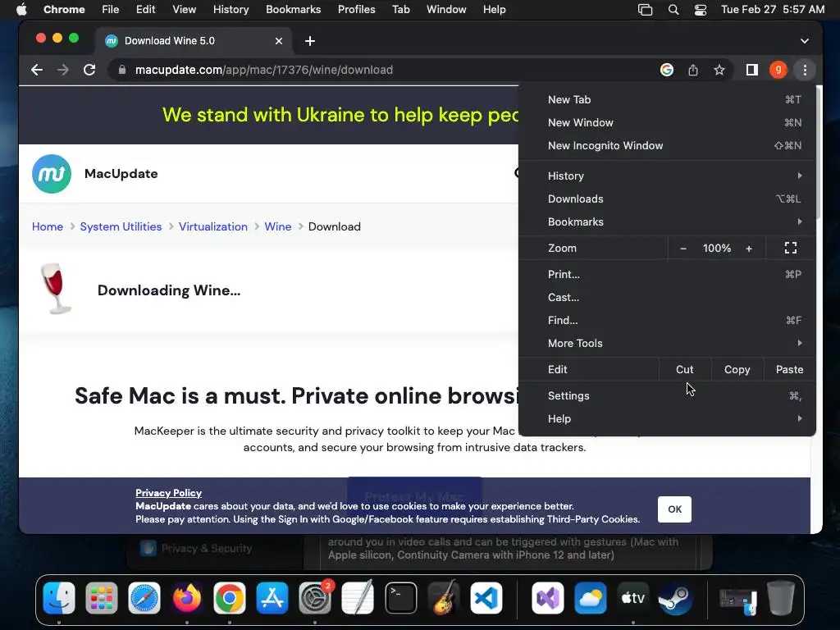Click the share page icon

coord(692,70)
